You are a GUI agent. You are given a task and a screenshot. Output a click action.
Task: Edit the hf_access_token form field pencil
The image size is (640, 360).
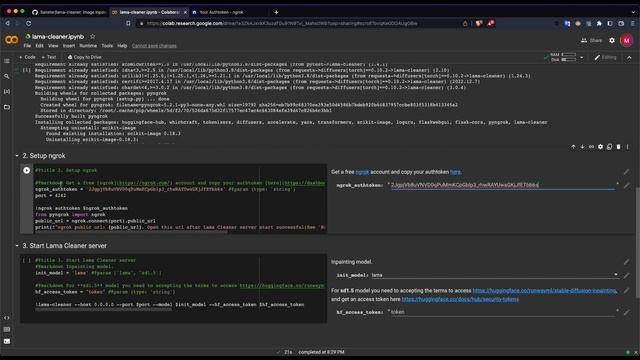[627, 312]
